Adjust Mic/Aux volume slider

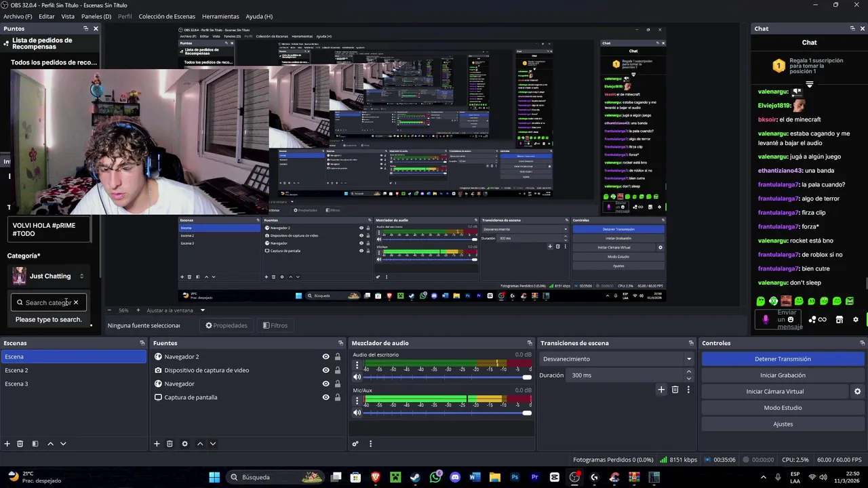coord(448,413)
